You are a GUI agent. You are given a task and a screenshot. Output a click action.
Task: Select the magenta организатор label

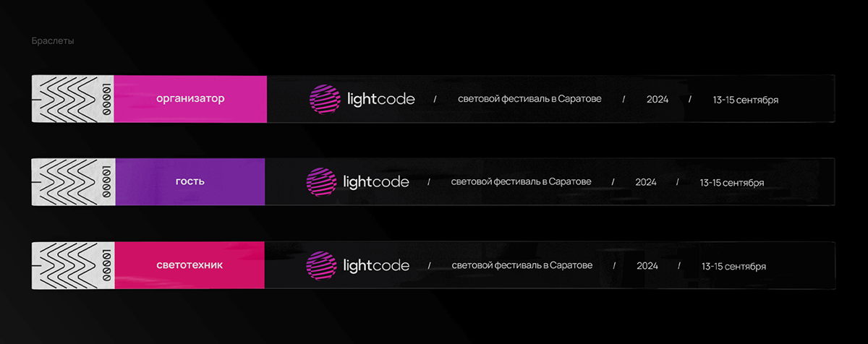[191, 98]
